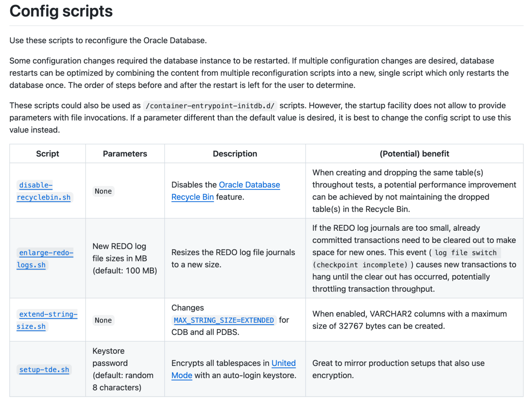Click the /container-entrypoint-initdb.d/ inline code
This screenshot has height=402, width=532.
[x=210, y=106]
